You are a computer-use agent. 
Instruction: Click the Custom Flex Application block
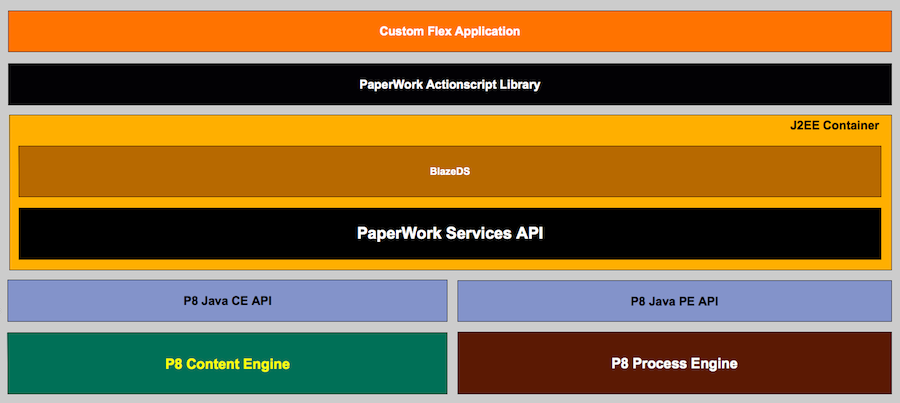449,31
